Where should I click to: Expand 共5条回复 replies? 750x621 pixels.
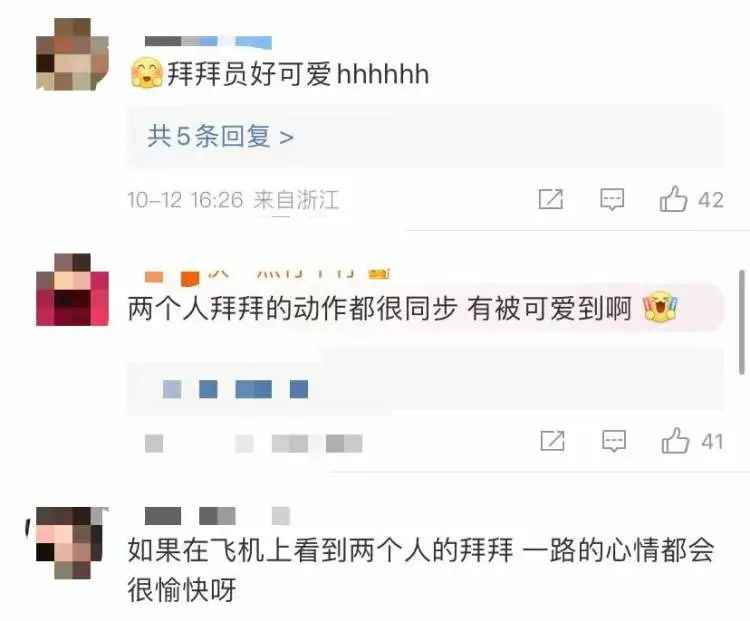click(220, 137)
